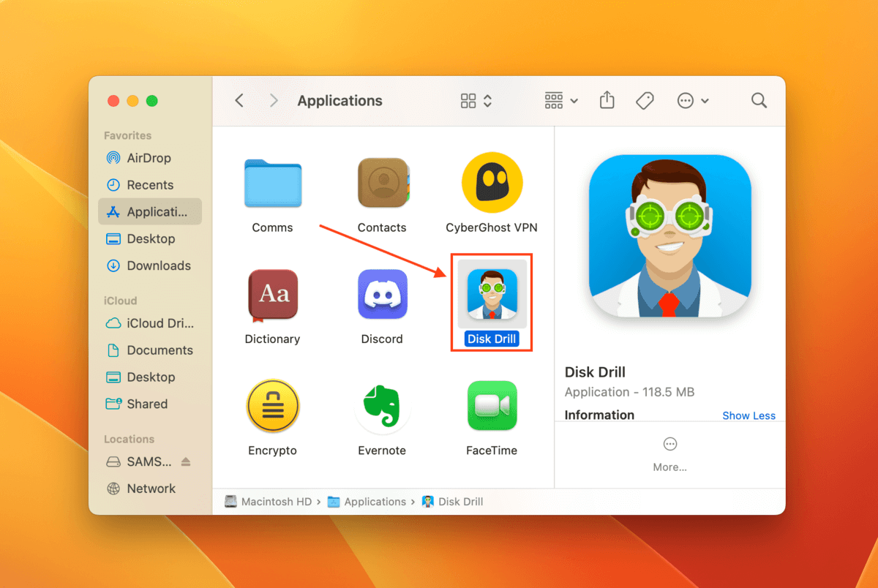Click the Contacts name label
Viewport: 878px width, 588px height.
click(382, 227)
